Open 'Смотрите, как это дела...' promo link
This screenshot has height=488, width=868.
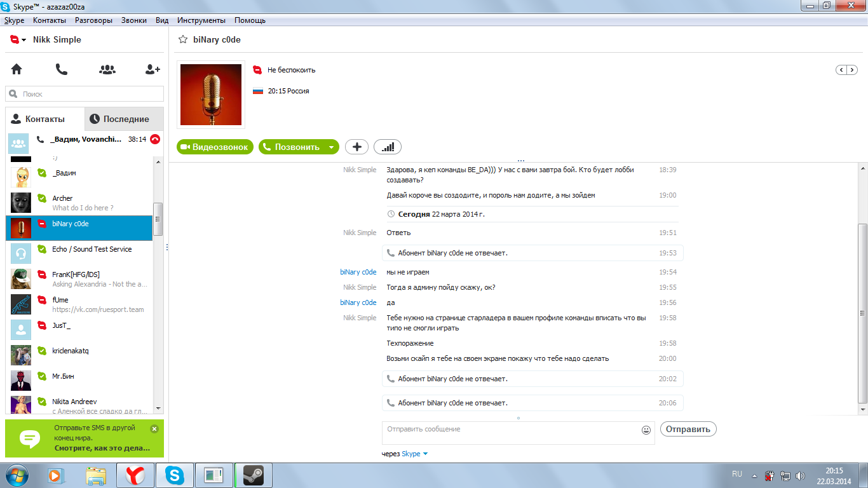[101, 448]
